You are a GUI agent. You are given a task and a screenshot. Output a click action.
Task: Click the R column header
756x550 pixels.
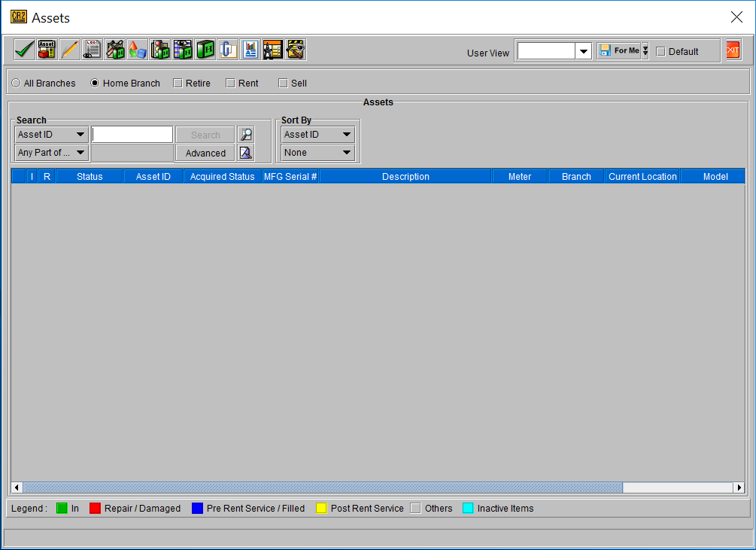click(47, 176)
